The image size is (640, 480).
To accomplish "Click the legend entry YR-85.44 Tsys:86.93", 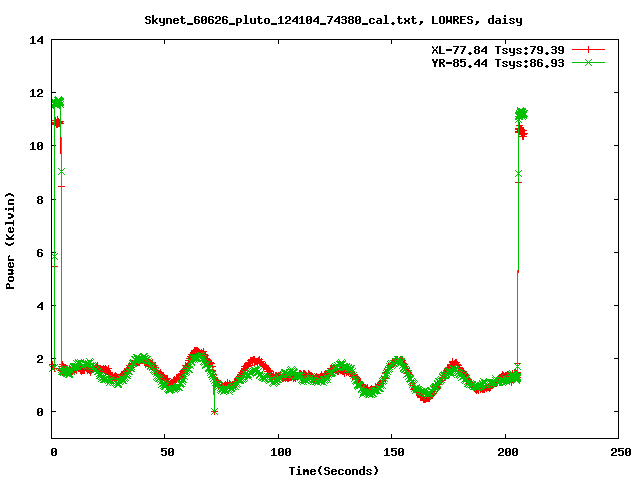I will pyautogui.click(x=498, y=63).
